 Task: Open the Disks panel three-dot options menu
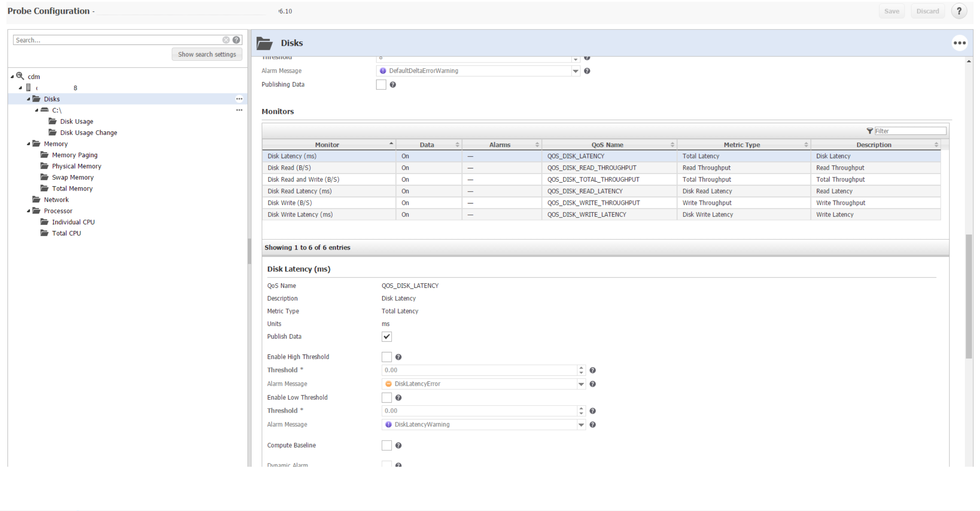(959, 43)
